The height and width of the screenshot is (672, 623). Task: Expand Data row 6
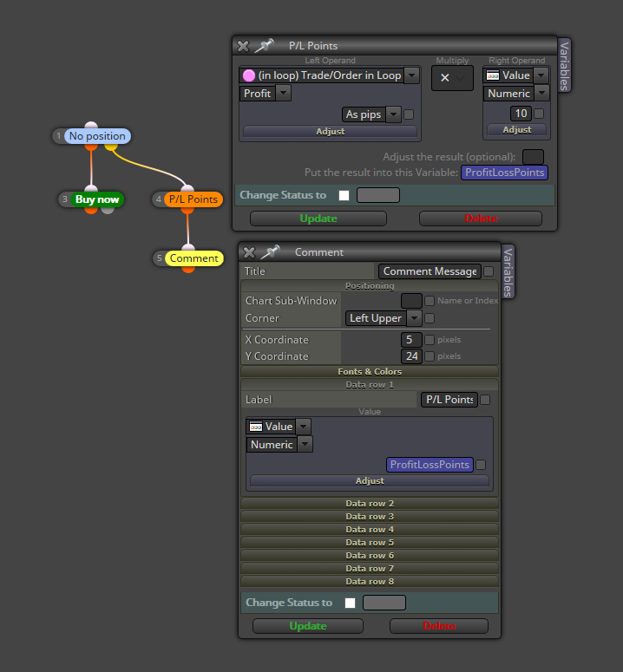click(x=370, y=556)
